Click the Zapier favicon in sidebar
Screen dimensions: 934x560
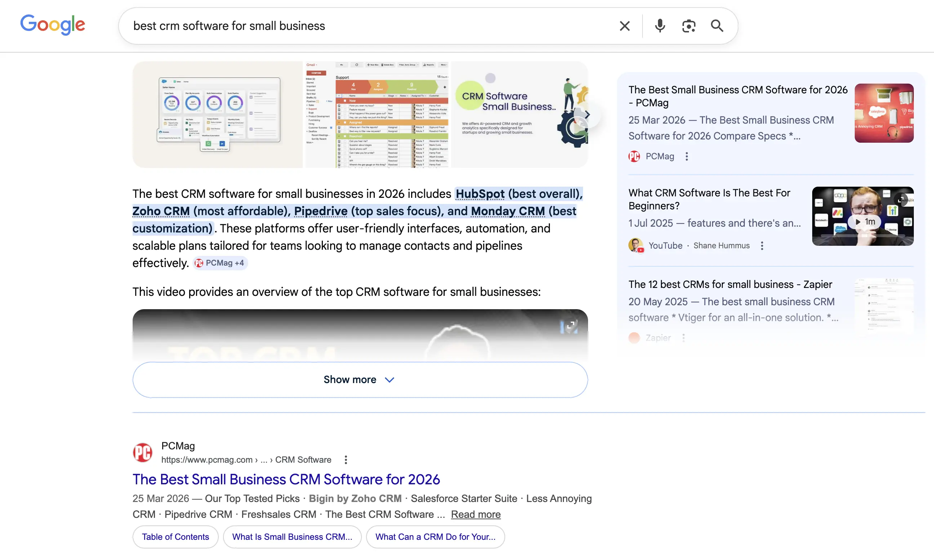pos(634,338)
